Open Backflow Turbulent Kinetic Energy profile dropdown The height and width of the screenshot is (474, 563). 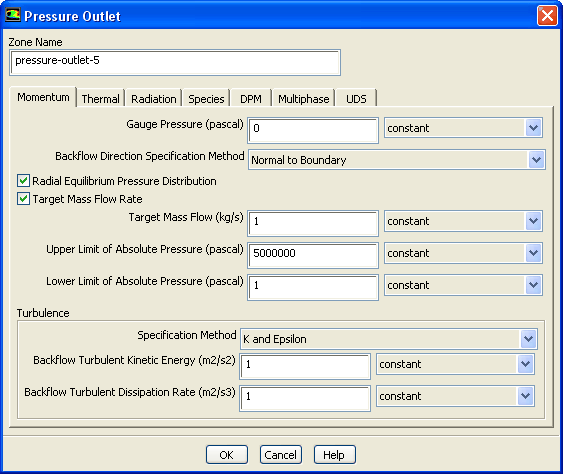(x=455, y=364)
